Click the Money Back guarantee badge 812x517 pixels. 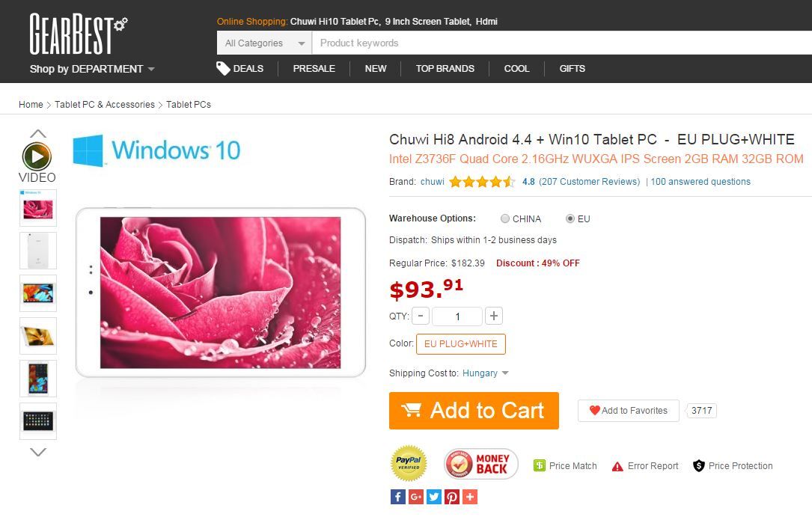click(480, 464)
